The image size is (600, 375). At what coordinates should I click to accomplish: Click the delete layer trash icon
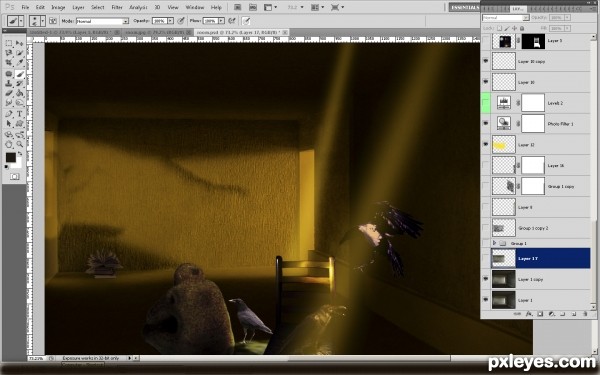(585, 314)
